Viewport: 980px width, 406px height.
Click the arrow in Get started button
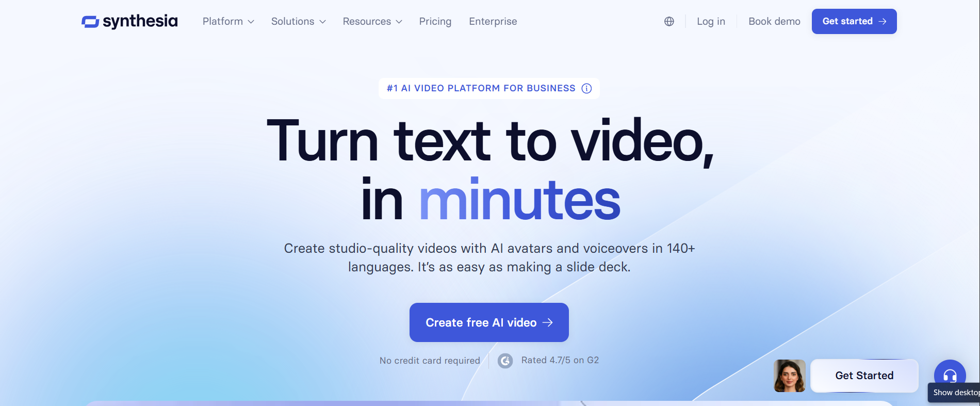[x=883, y=21]
